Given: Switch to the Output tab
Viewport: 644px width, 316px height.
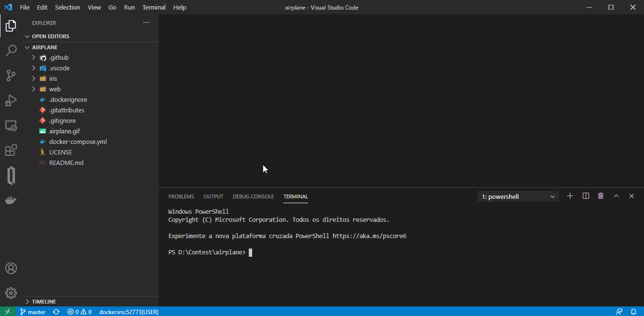Looking at the screenshot, I should [x=213, y=196].
